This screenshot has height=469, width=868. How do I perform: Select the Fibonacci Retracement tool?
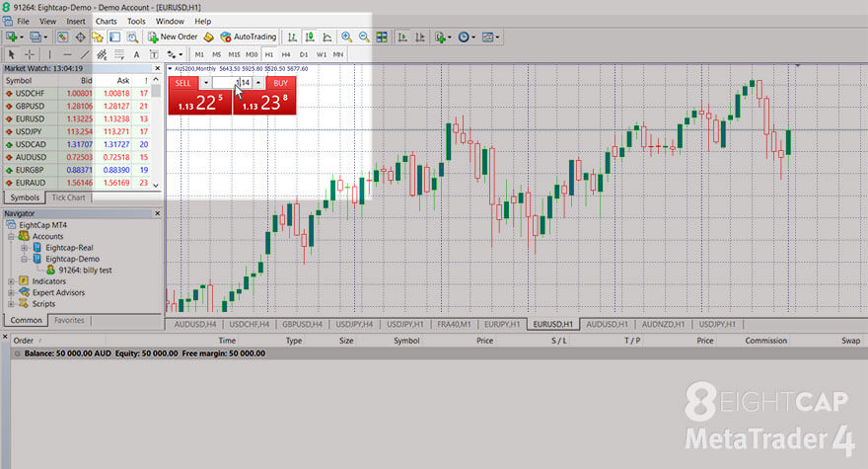tap(119, 54)
